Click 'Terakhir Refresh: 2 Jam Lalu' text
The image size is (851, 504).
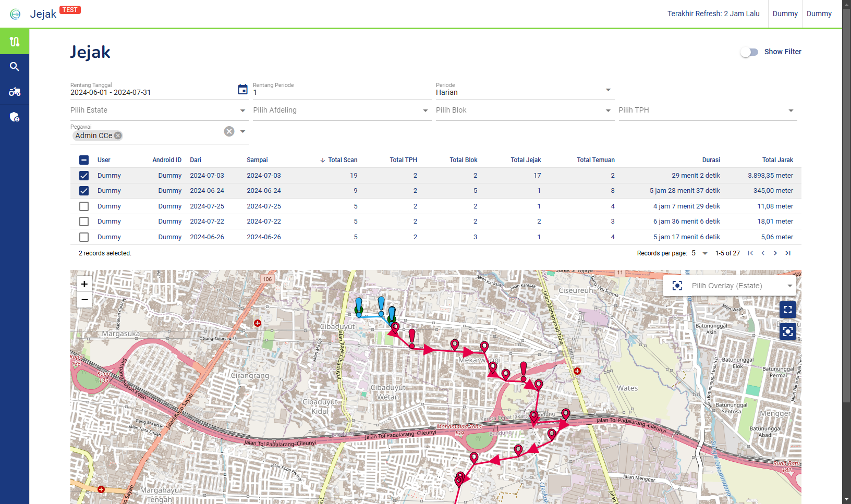(713, 14)
